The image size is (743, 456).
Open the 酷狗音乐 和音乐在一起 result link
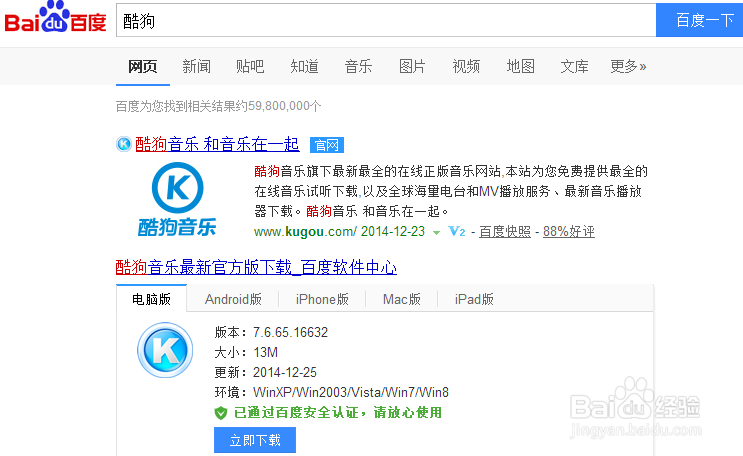[217, 144]
